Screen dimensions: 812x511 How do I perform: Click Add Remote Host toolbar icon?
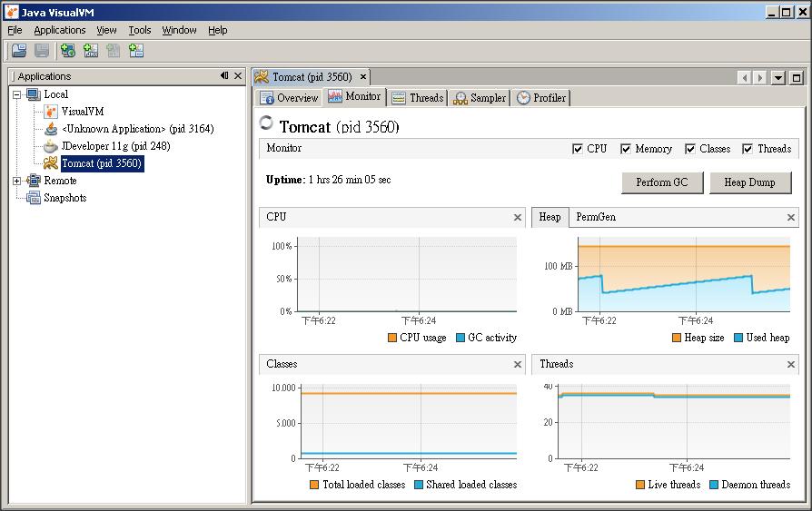pyautogui.click(x=68, y=50)
